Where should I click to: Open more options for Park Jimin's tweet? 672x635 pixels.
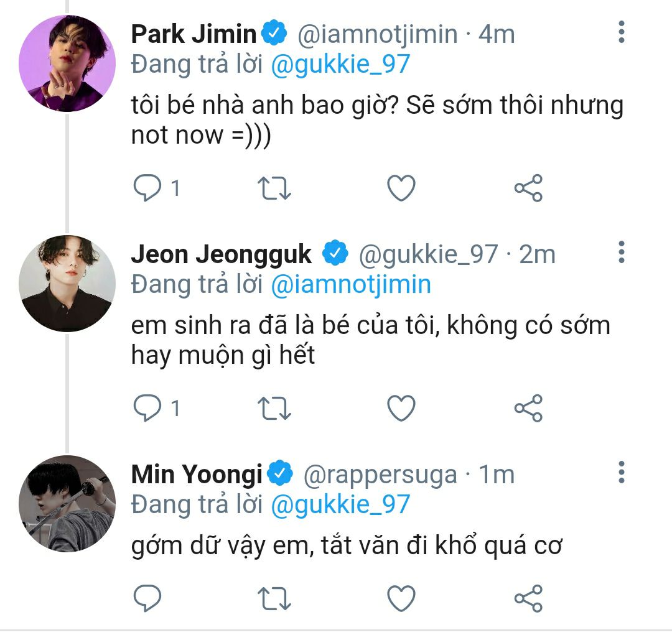tap(622, 32)
